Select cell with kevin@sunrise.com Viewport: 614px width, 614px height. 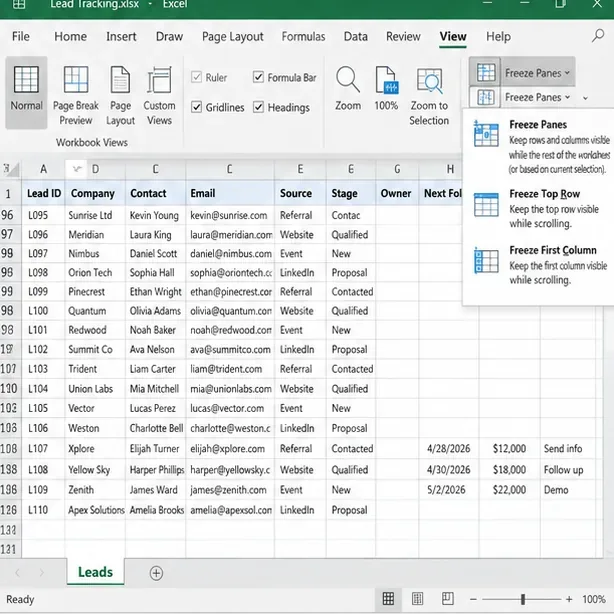pyautogui.click(x=230, y=215)
